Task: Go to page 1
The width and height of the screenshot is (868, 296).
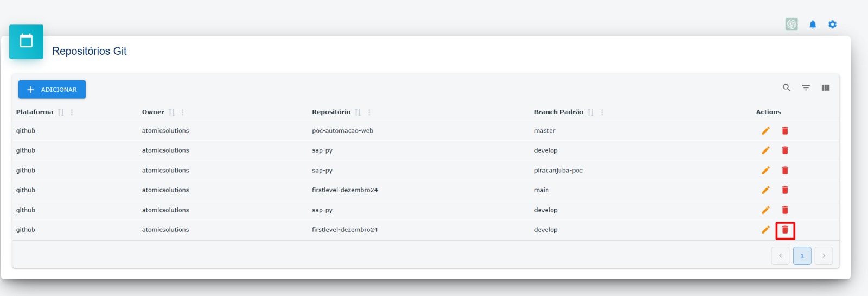Action: click(x=802, y=256)
